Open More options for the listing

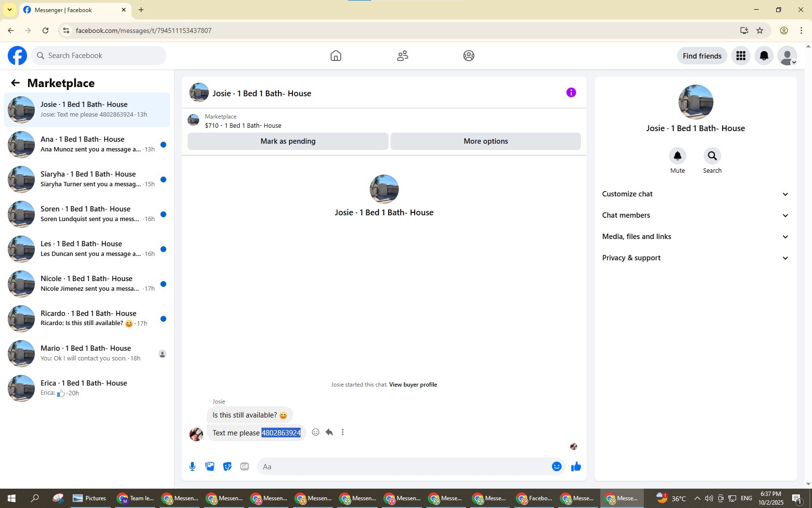coord(486,141)
